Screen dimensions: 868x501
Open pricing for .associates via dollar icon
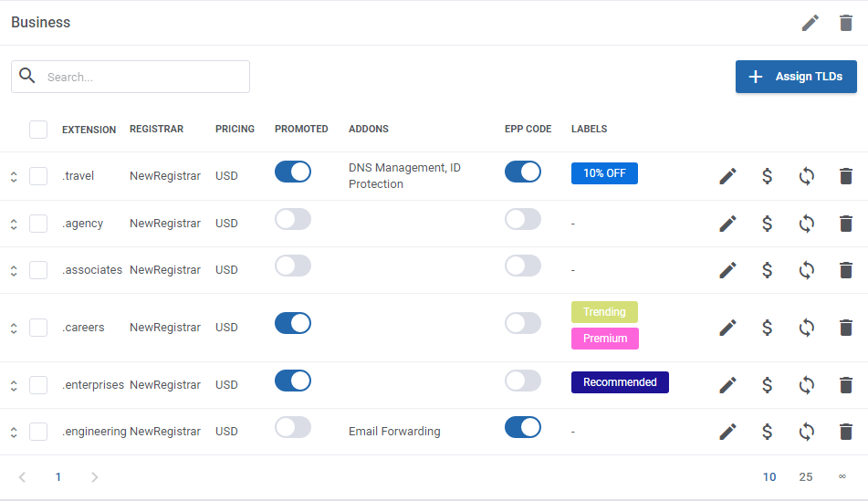[x=768, y=270]
